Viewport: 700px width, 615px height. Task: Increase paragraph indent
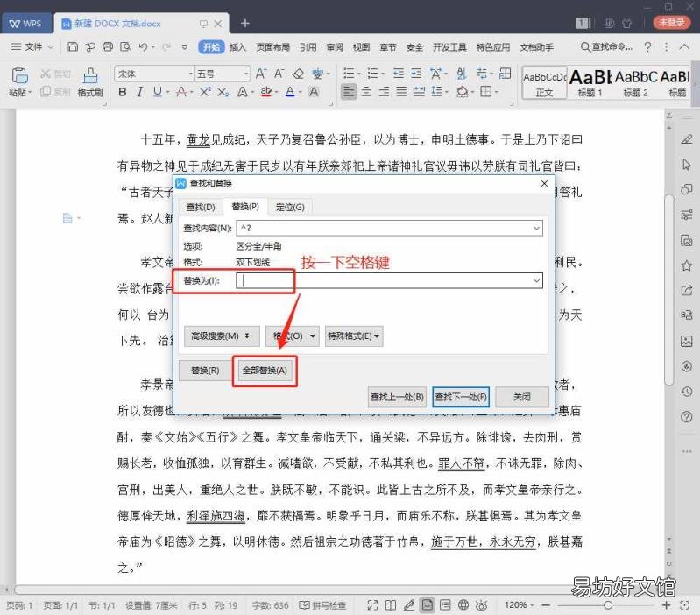pyautogui.click(x=416, y=74)
